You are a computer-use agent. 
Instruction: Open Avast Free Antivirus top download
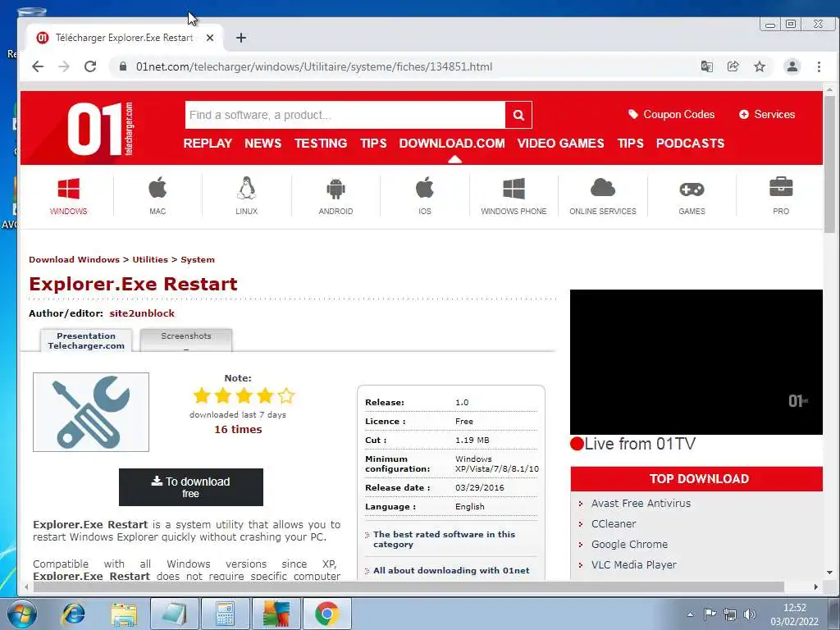pyautogui.click(x=641, y=503)
